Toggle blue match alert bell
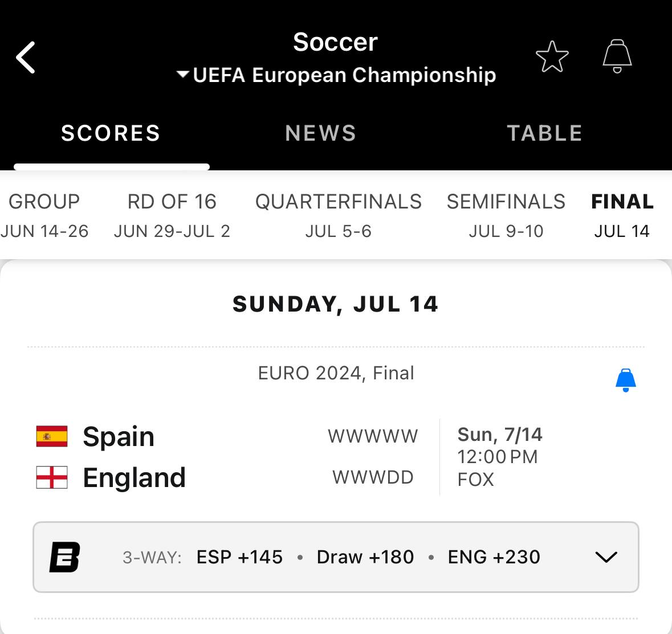The height and width of the screenshot is (634, 672). 626,380
